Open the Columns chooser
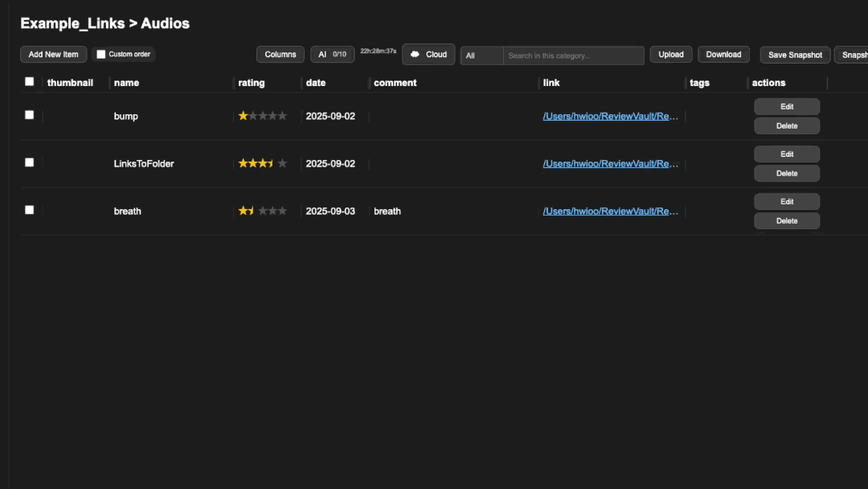Screen dimensions: 868x489 pos(280,55)
